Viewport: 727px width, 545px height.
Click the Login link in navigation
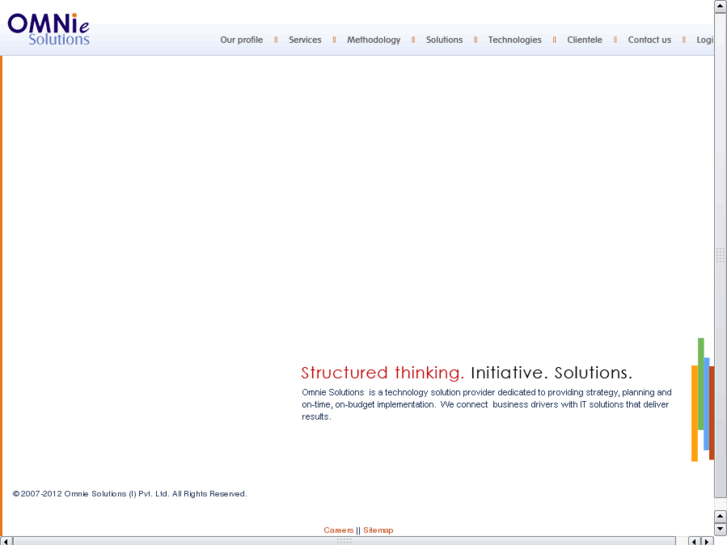[x=705, y=40]
